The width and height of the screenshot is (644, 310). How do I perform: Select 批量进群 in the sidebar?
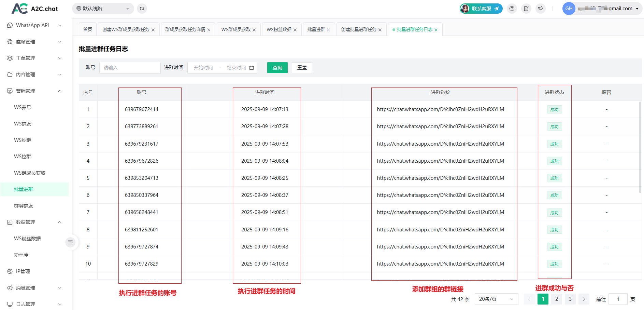point(24,189)
